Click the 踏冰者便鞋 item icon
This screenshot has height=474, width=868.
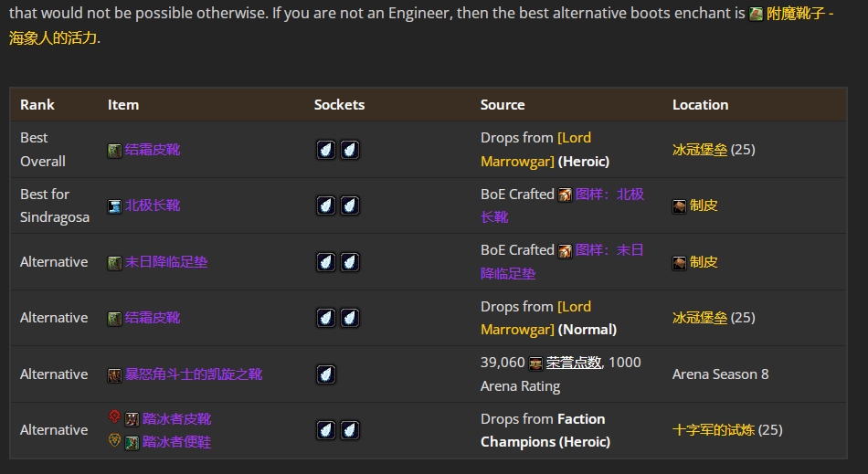(132, 442)
